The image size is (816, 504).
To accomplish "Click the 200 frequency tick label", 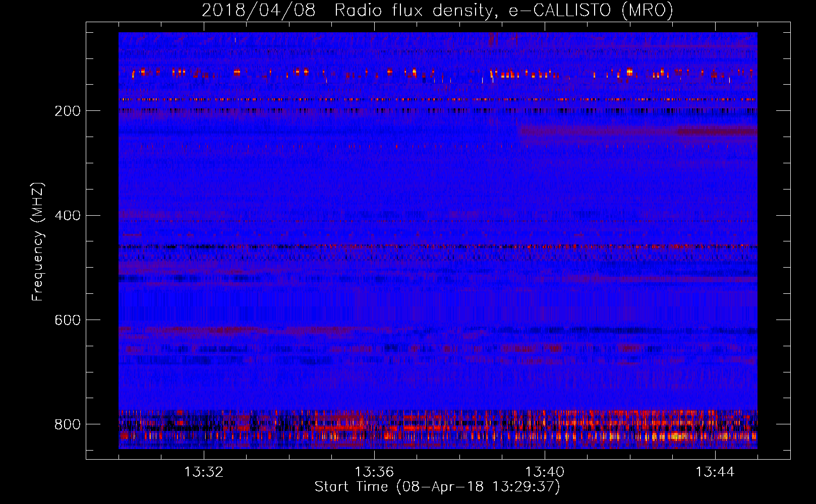I will click(68, 111).
